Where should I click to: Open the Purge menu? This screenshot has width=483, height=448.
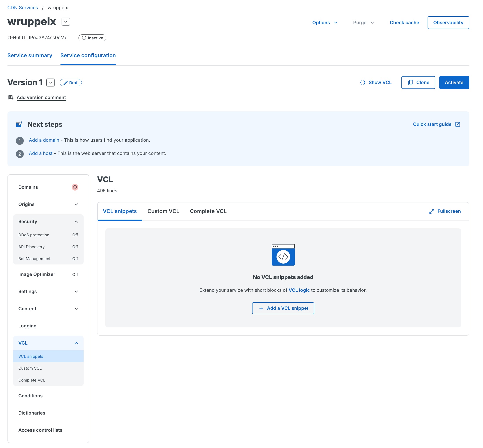(364, 22)
